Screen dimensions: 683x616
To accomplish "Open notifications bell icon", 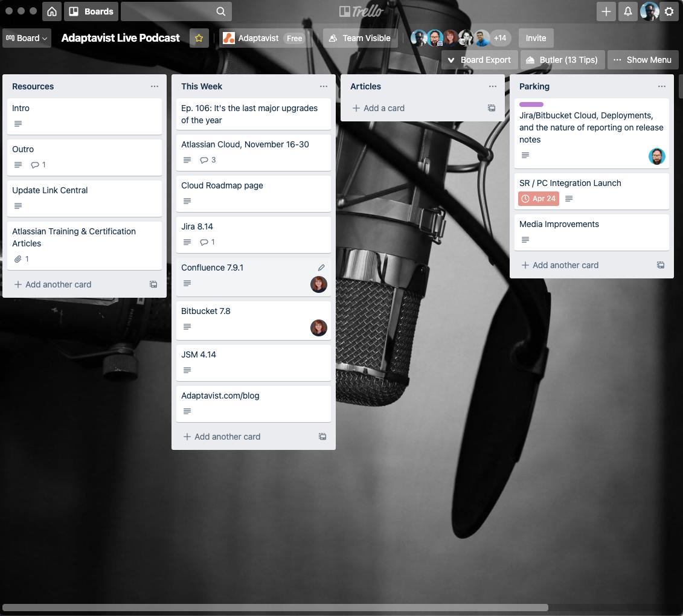I will click(x=627, y=11).
